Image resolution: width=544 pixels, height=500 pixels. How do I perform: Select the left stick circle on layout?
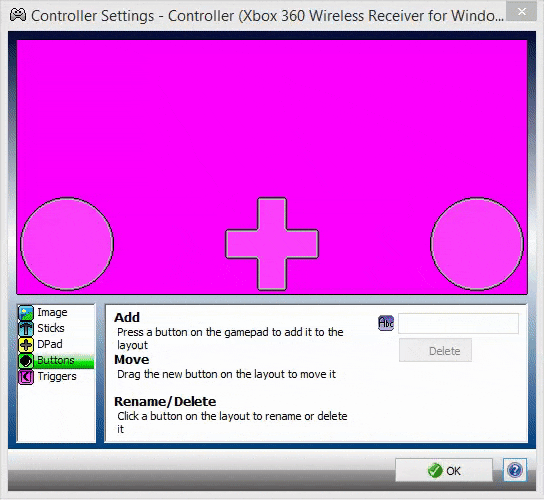click(x=67, y=244)
